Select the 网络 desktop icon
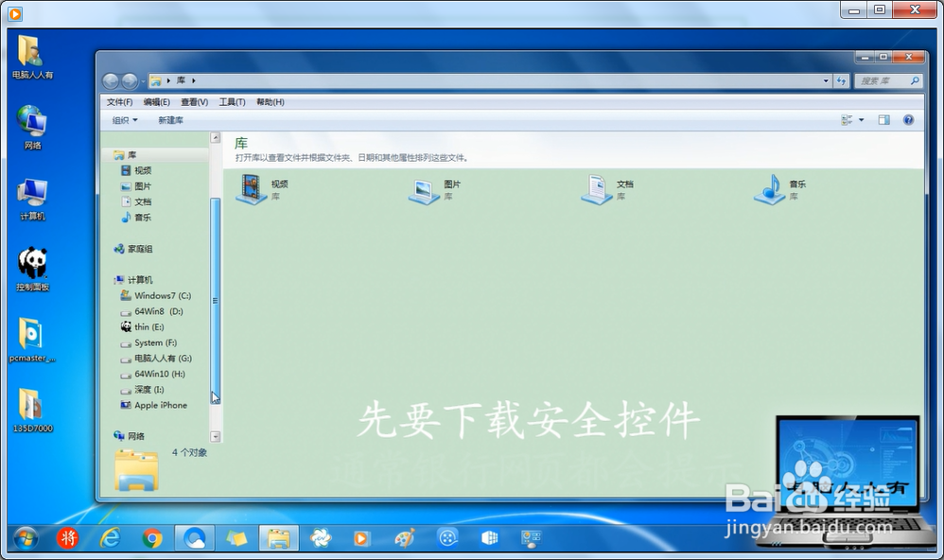This screenshot has width=944, height=560. point(32,127)
